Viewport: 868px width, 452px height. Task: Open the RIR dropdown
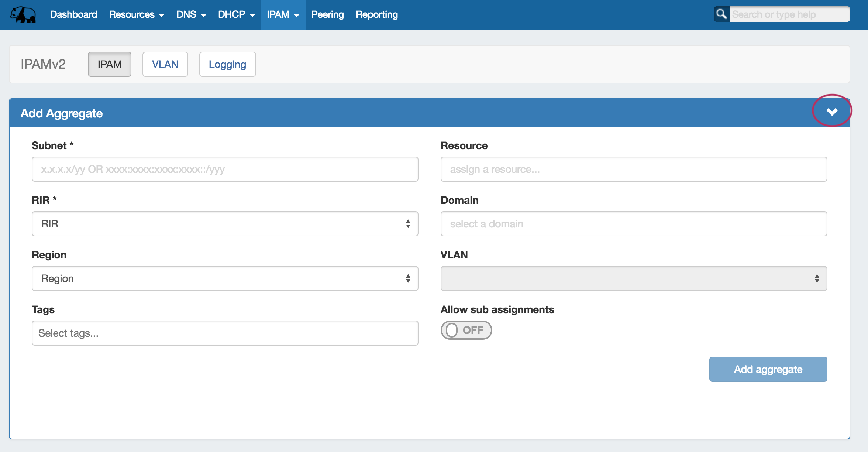point(225,224)
